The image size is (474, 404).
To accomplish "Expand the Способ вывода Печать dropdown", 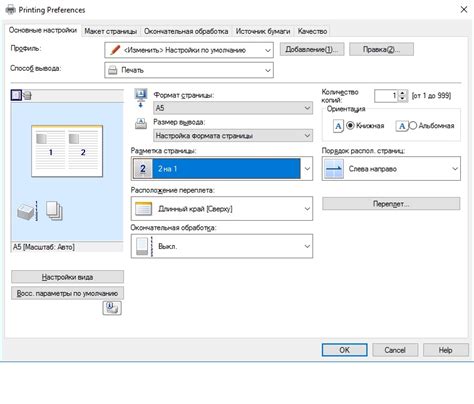I will click(189, 70).
